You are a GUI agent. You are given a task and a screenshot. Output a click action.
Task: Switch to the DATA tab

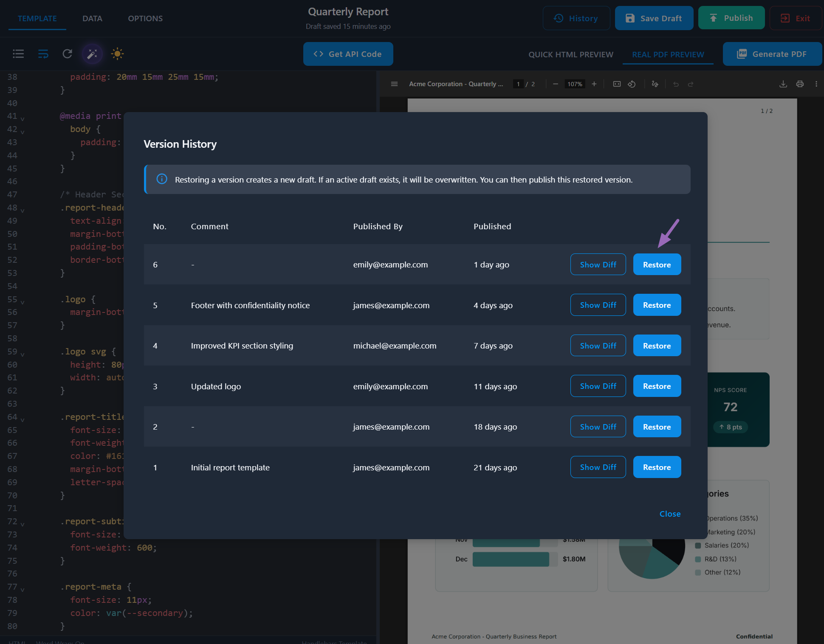tap(92, 19)
